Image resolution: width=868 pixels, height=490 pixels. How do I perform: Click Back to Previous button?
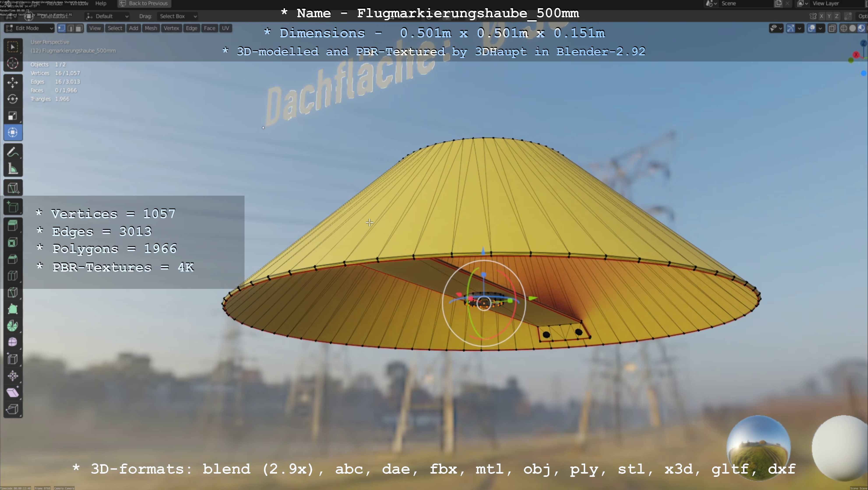click(x=144, y=3)
